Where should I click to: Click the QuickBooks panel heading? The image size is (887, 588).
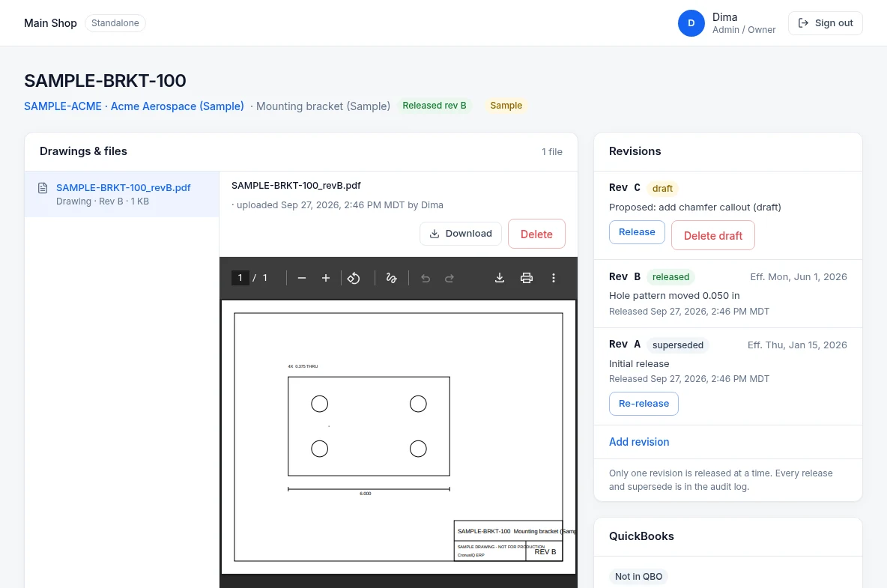pyautogui.click(x=641, y=536)
